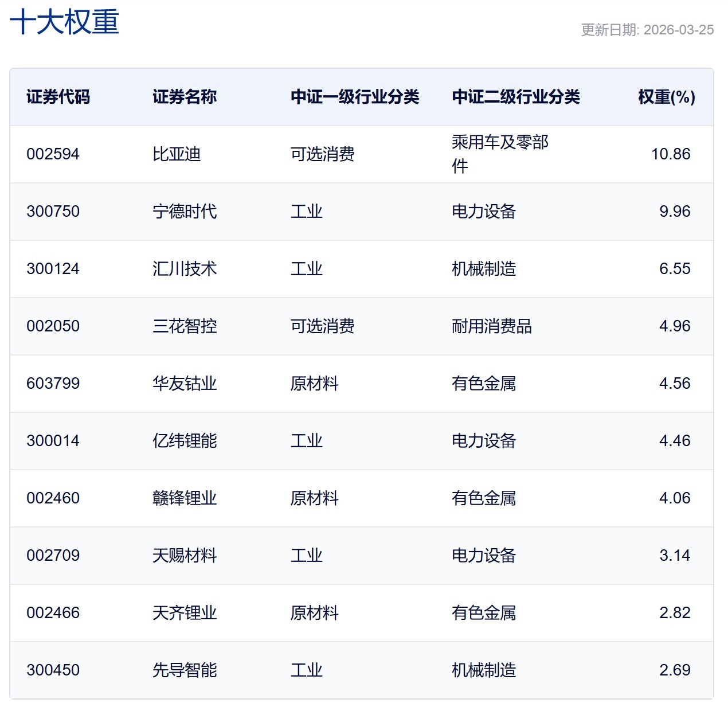Click weight value 9.96
Image resolution: width=728 pixels, height=703 pixels.
tap(675, 212)
